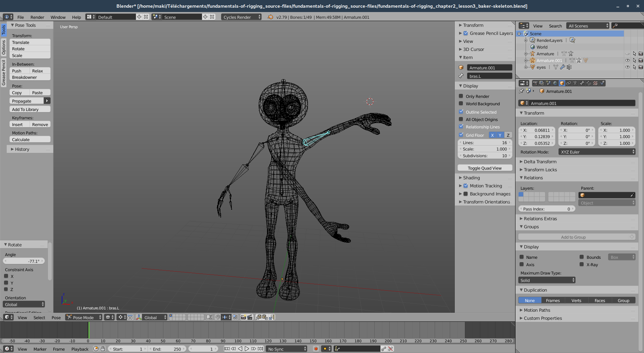Open the Bone properties tab
Screen dimensions: 644x353
(582, 83)
